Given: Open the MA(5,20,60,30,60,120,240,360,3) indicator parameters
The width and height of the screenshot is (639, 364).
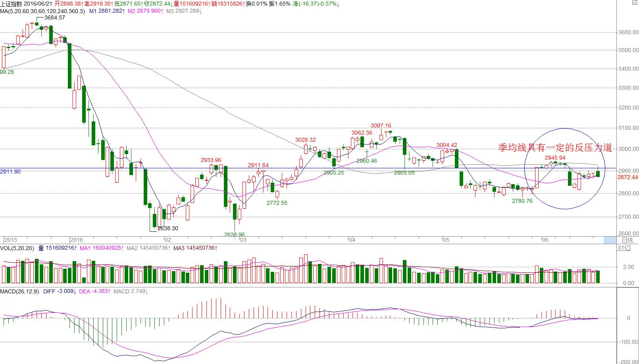Looking at the screenshot, I should click(x=42, y=11).
